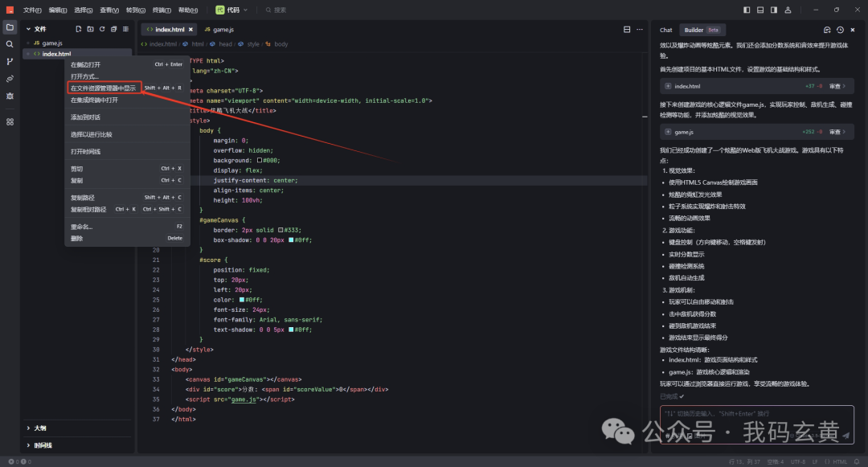The image size is (868, 467).
Task: Choose 选择以进行比较 from context menu
Action: point(127,134)
